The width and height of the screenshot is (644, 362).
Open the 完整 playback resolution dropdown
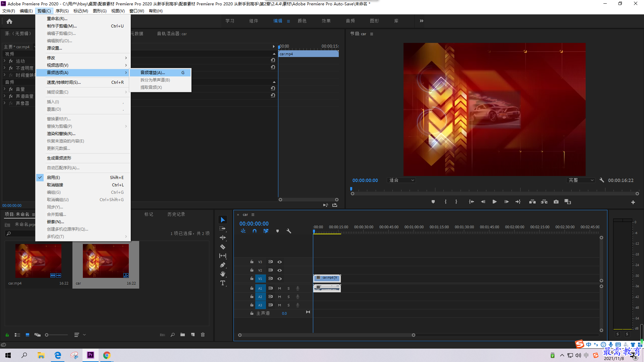[x=581, y=180]
